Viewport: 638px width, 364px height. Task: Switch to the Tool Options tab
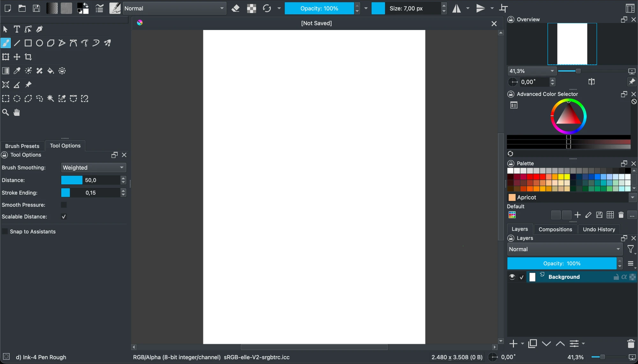(x=65, y=146)
